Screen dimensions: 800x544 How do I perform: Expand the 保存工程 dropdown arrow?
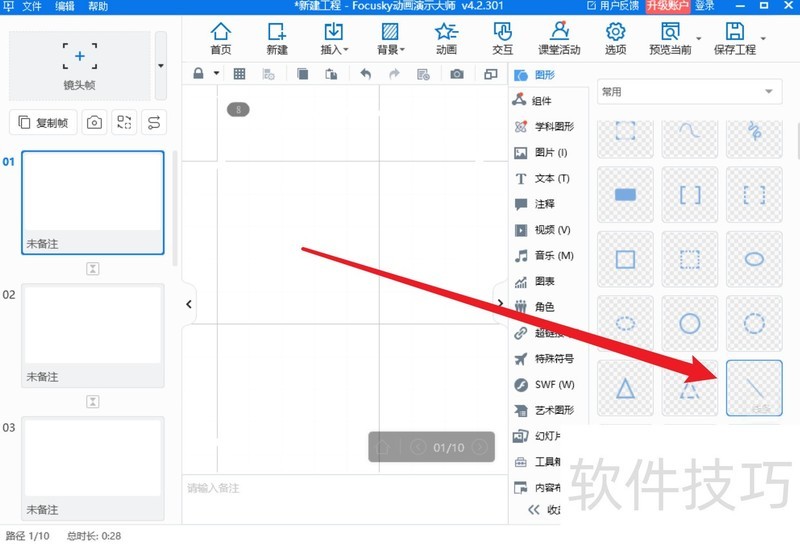tap(763, 38)
